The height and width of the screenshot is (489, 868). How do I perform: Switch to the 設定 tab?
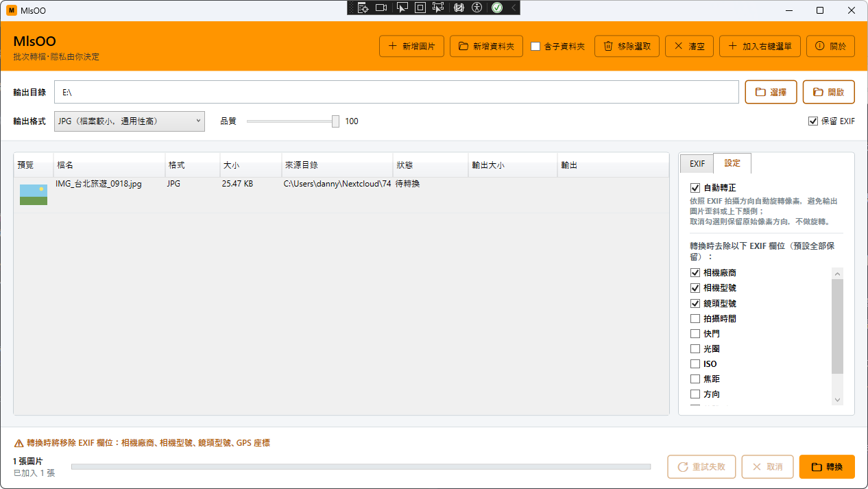[x=732, y=163]
